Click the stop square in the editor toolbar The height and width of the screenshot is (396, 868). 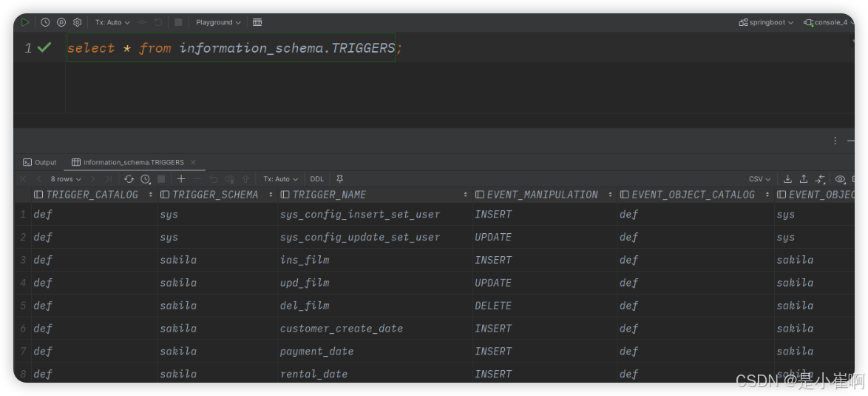coord(178,22)
